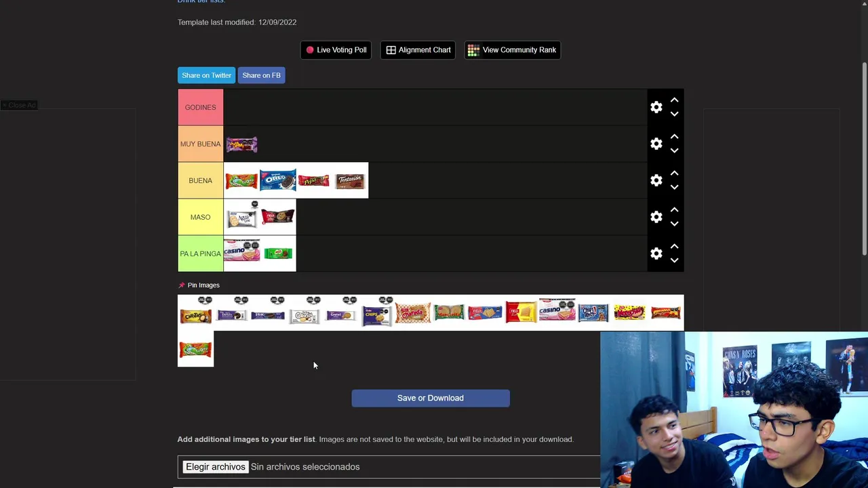Move PA LA PINGA tier down with arrow

pos(674,260)
